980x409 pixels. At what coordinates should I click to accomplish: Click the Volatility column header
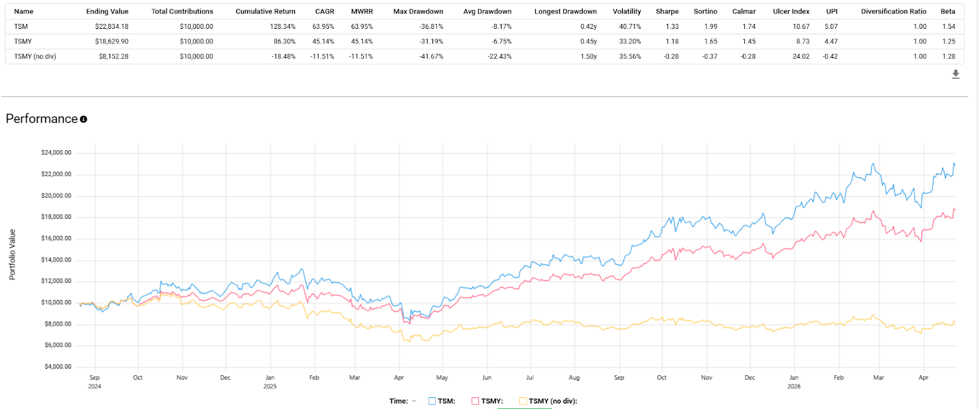click(x=627, y=12)
